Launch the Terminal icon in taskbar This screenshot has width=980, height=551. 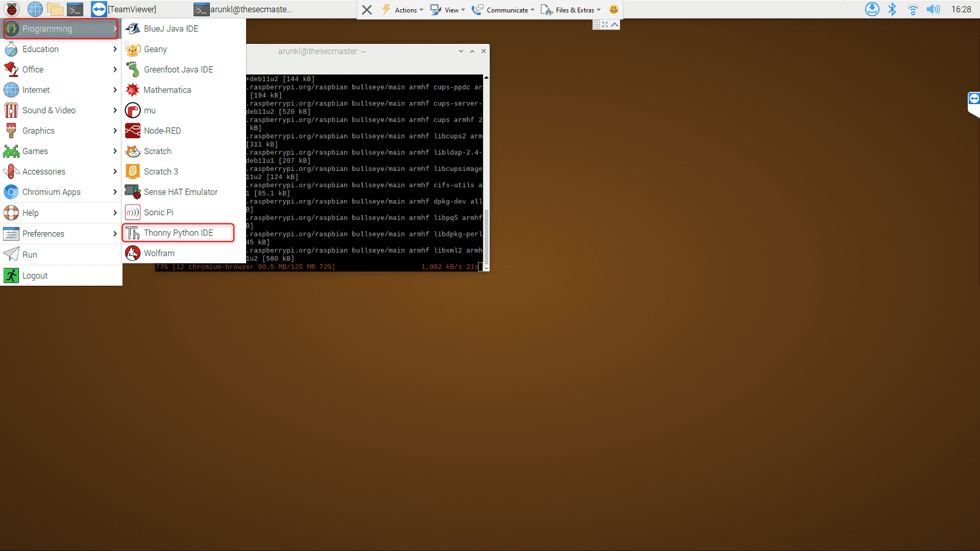pos(75,9)
